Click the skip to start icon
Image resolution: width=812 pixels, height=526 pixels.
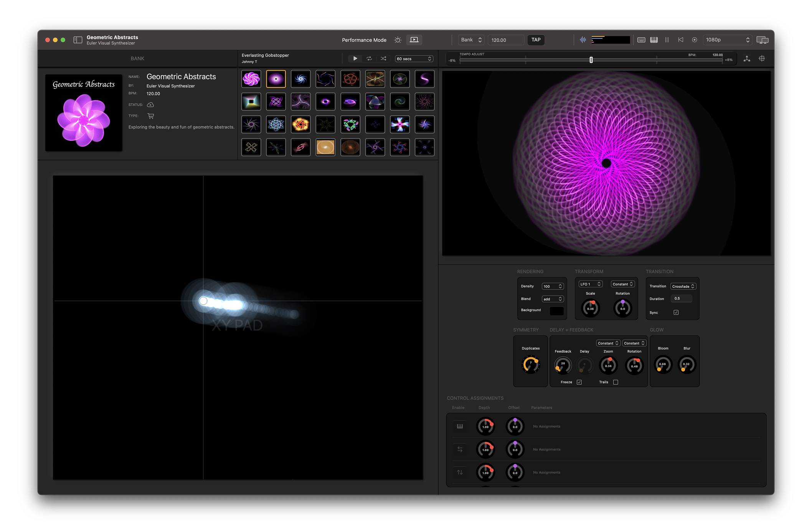pos(680,40)
